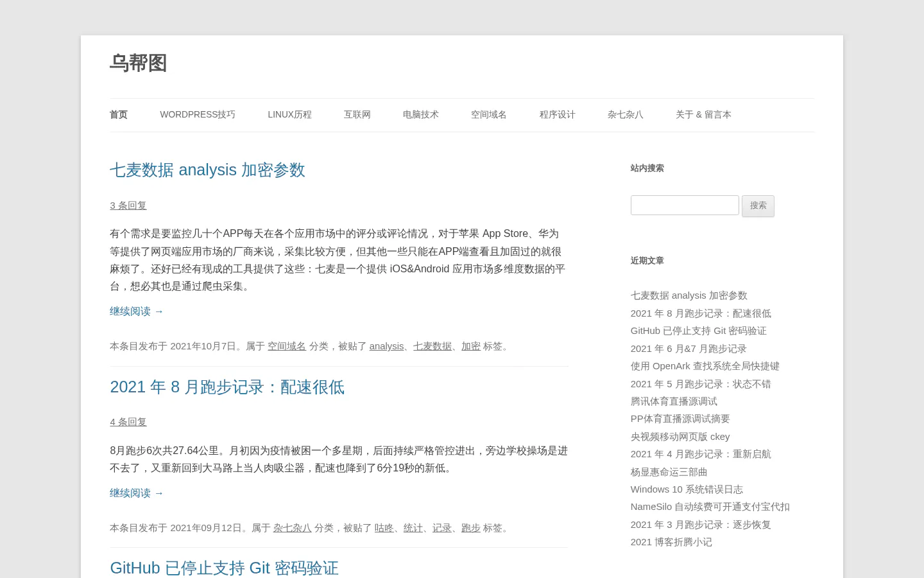
Task: Go to the 首页 menu item
Action: 119,115
